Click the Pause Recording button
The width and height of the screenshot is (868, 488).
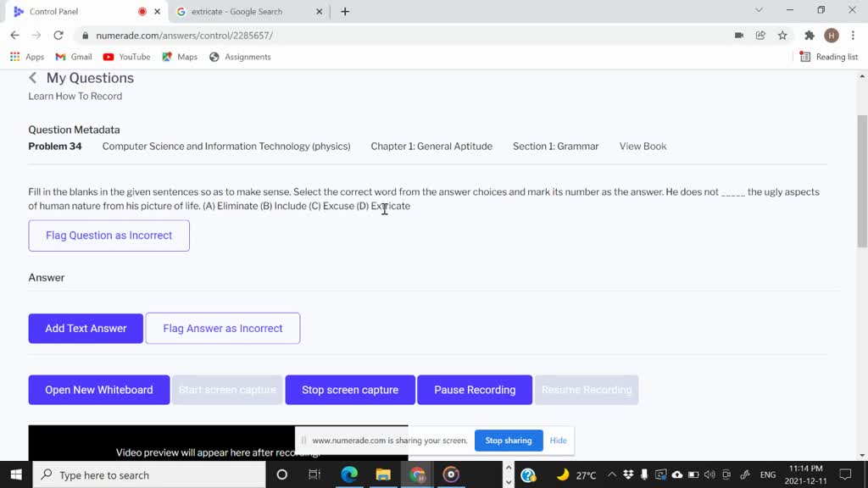475,390
